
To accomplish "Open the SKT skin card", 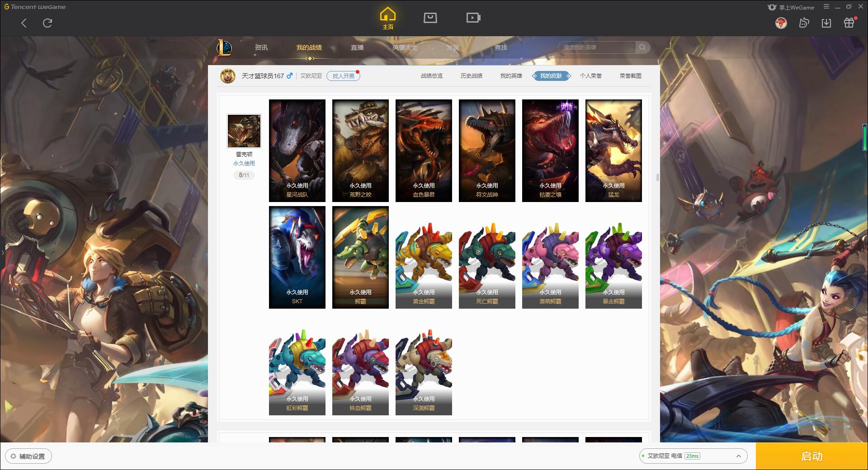I will click(297, 257).
